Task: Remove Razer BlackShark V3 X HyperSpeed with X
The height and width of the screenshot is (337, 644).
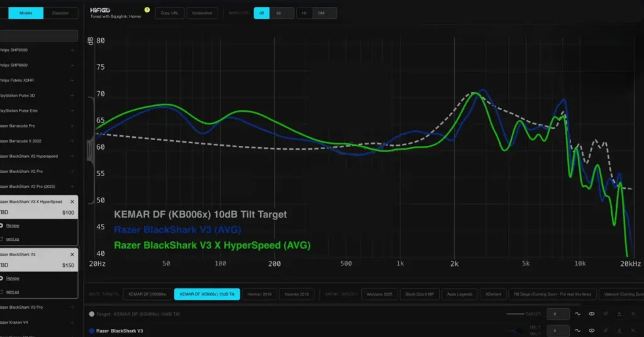Action: point(72,202)
